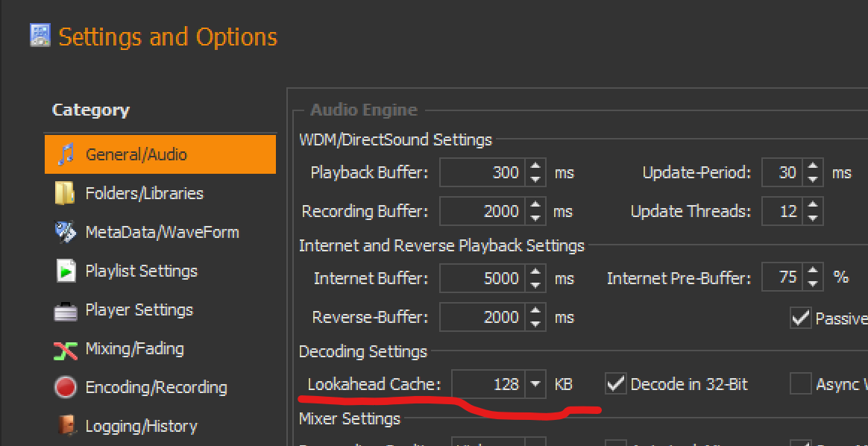The height and width of the screenshot is (446, 868).
Task: Click the Settings and Options window icon
Action: point(40,35)
